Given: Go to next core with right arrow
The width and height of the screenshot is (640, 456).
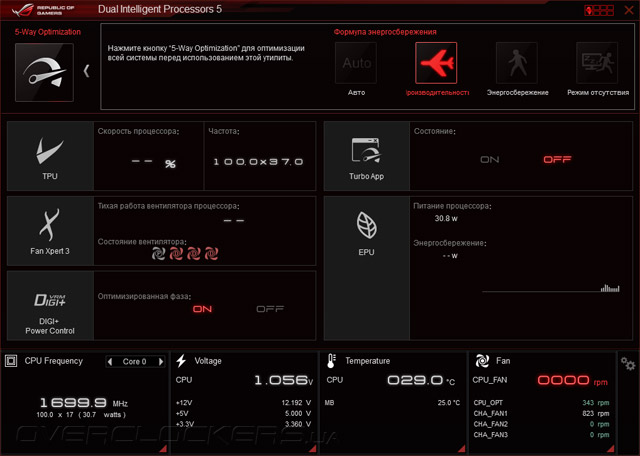Looking at the screenshot, I should 161,362.
